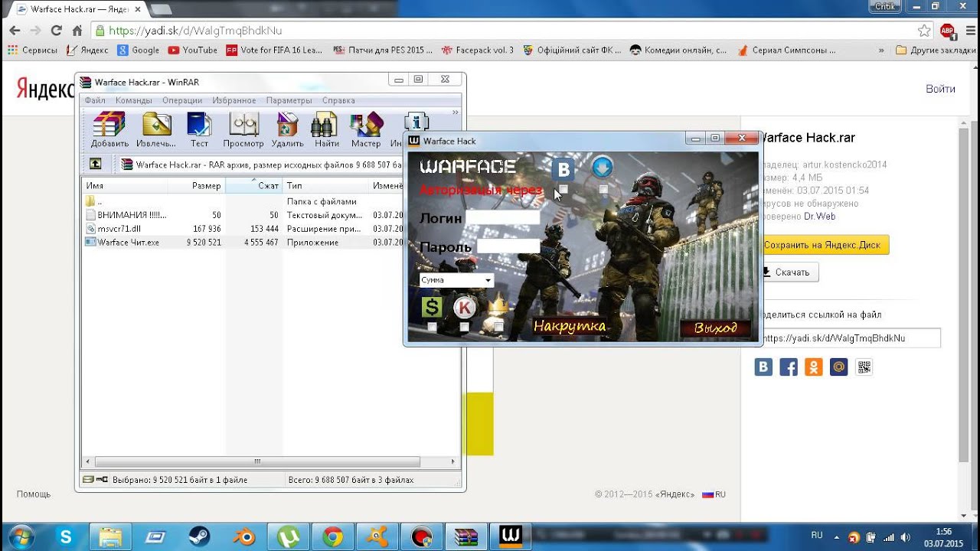Image resolution: width=980 pixels, height=551 pixels.
Task: Bookmark this page with the star icon
Action: (924, 31)
